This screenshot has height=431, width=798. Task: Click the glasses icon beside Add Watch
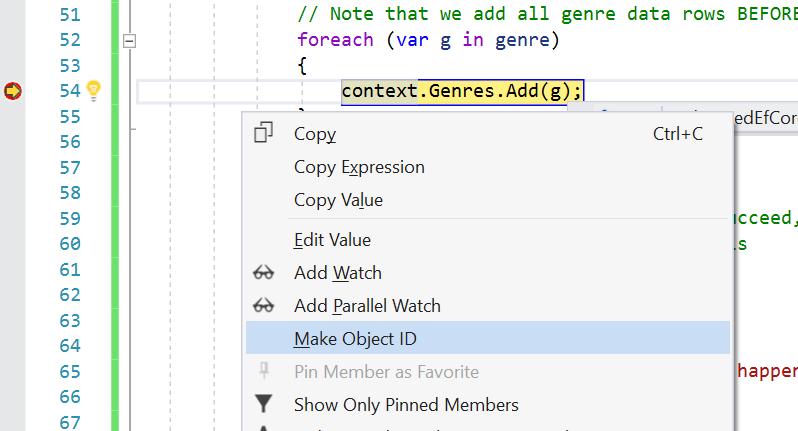click(264, 273)
